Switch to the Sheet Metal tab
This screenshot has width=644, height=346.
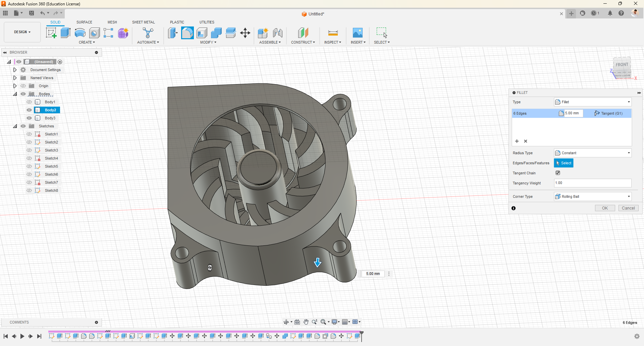(143, 22)
